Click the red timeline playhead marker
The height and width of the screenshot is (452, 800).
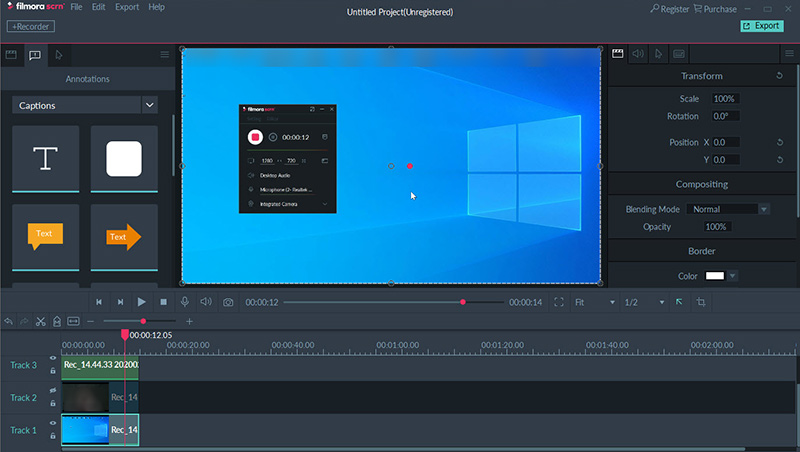tap(125, 335)
